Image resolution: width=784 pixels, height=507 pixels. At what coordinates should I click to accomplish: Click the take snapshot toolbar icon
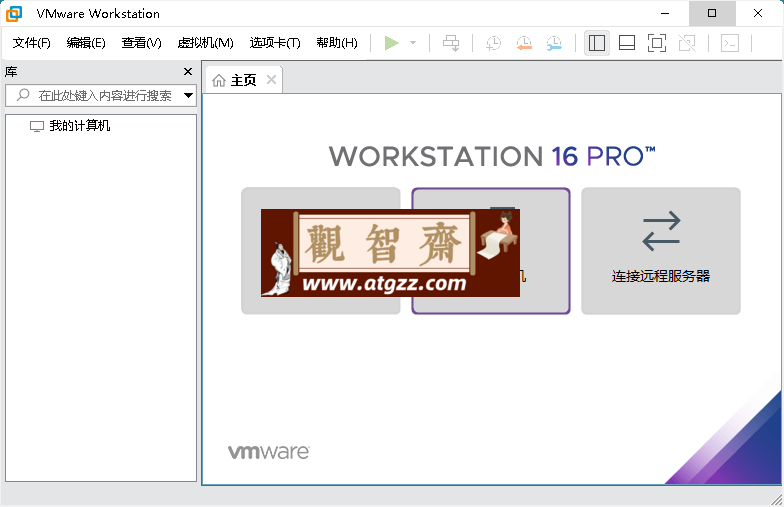493,43
